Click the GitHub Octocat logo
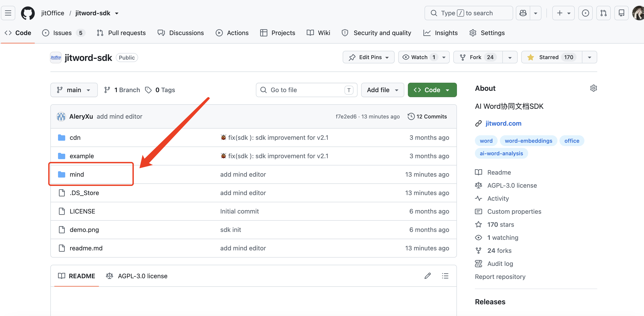 pyautogui.click(x=28, y=13)
